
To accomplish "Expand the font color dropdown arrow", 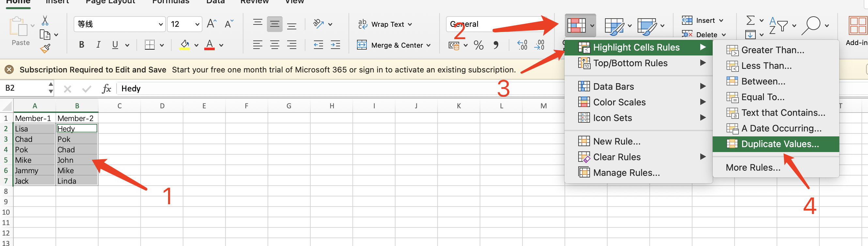I will 221,45.
